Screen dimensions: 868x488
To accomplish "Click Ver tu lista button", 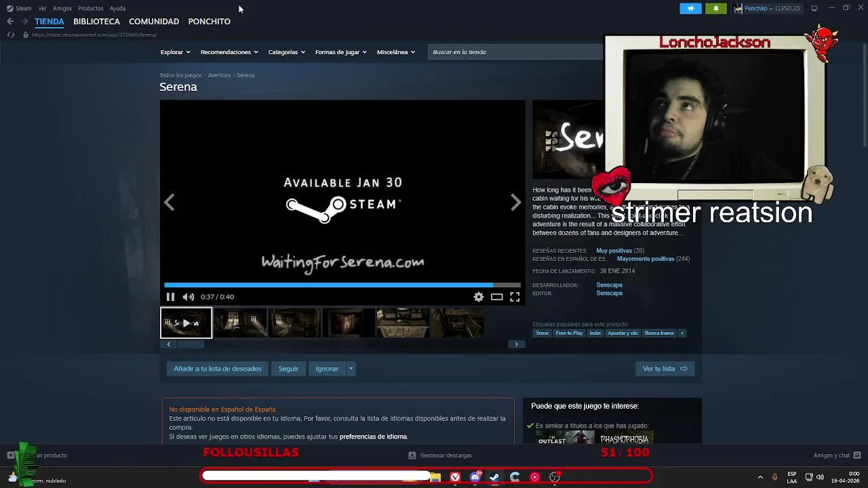I will coord(665,369).
